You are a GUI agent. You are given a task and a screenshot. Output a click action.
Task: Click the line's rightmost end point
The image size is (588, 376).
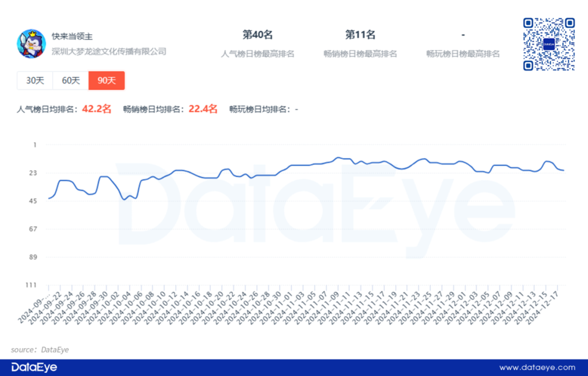[x=564, y=170]
